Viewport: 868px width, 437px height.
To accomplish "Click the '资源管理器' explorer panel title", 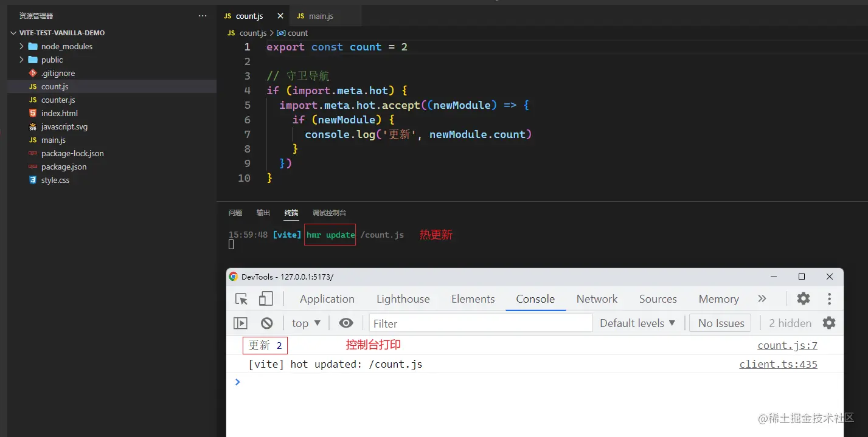I will point(36,16).
